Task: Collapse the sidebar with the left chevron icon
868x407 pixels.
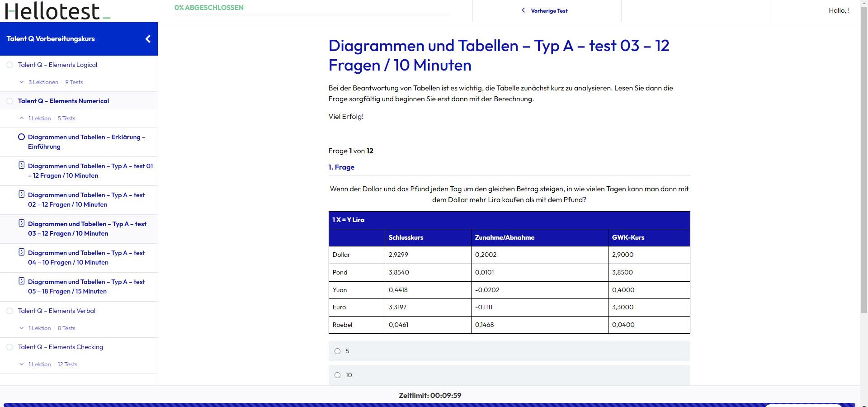Action: tap(148, 39)
